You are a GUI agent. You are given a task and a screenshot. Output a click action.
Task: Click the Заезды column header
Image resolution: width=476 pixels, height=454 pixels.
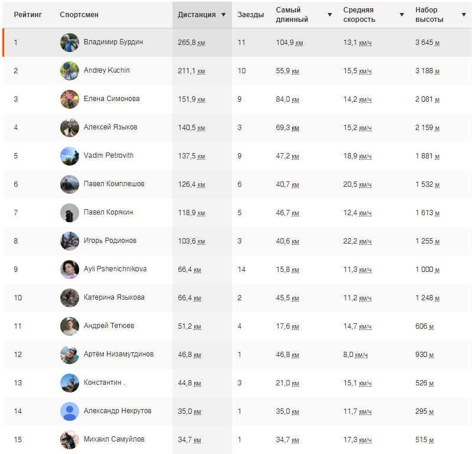pyautogui.click(x=251, y=15)
